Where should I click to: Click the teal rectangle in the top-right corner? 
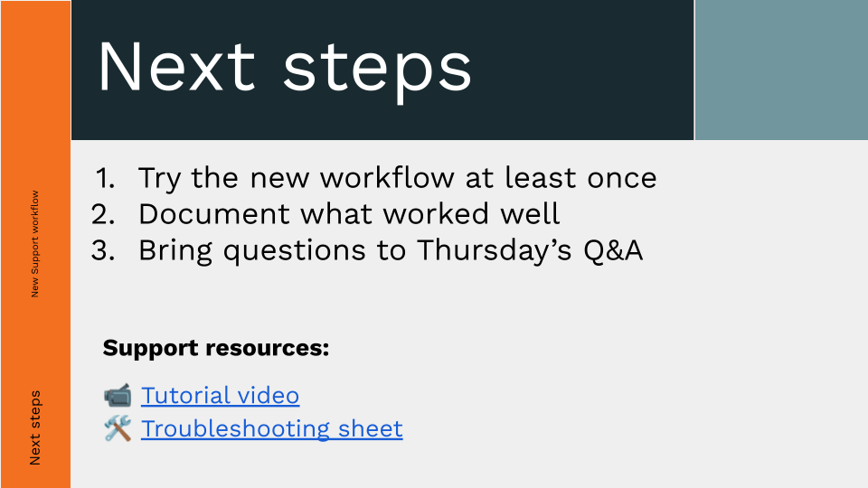(x=781, y=70)
